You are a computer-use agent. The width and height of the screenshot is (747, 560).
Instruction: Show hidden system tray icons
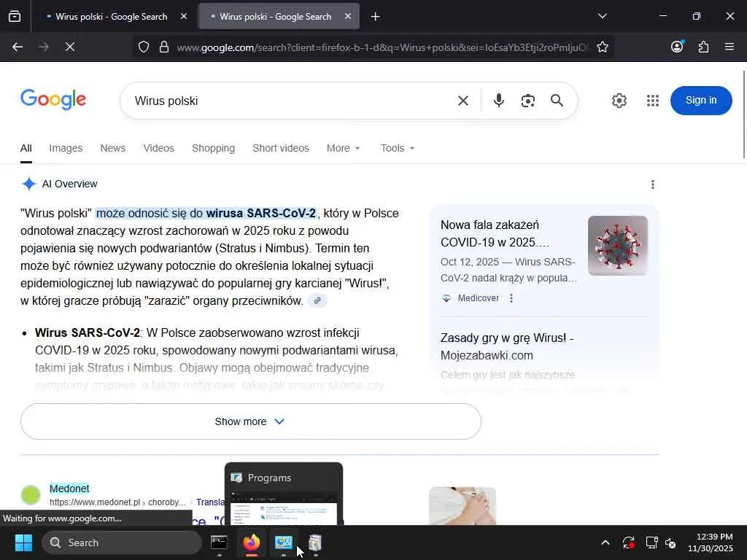point(605,542)
